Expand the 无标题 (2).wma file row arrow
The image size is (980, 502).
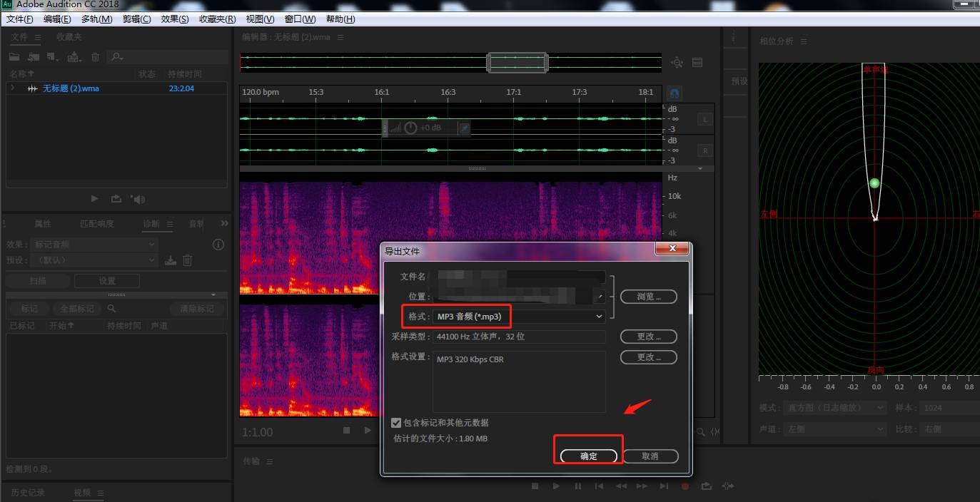[x=12, y=88]
